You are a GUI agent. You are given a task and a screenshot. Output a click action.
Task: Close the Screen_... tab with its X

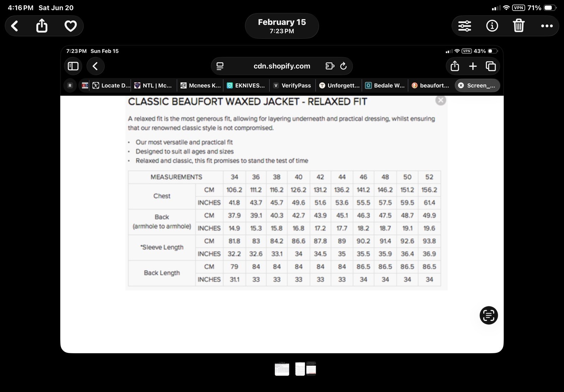pos(461,85)
